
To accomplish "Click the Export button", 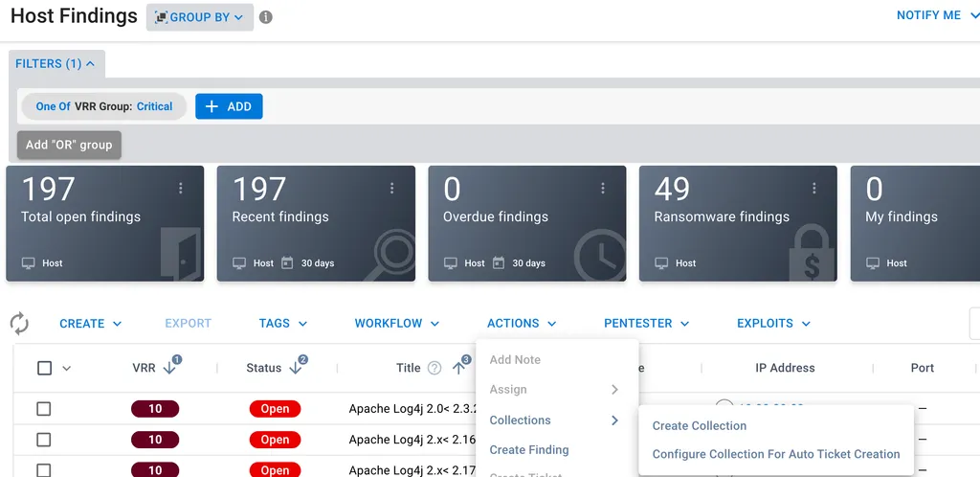I will click(189, 323).
